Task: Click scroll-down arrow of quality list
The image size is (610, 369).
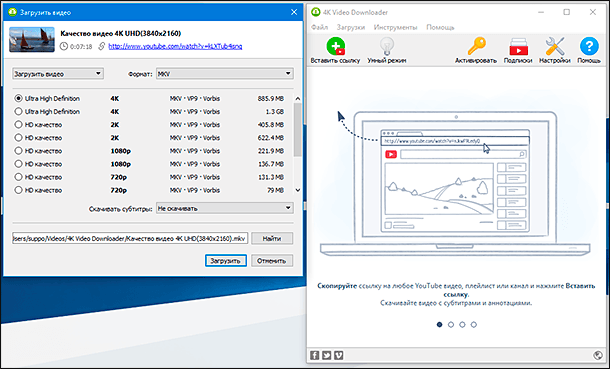Action: coord(298,190)
